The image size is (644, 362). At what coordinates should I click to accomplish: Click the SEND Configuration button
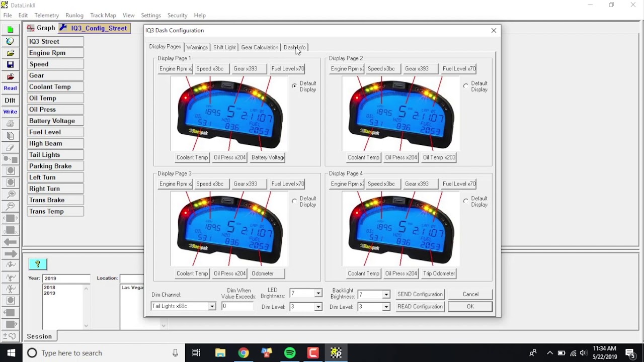click(420, 294)
